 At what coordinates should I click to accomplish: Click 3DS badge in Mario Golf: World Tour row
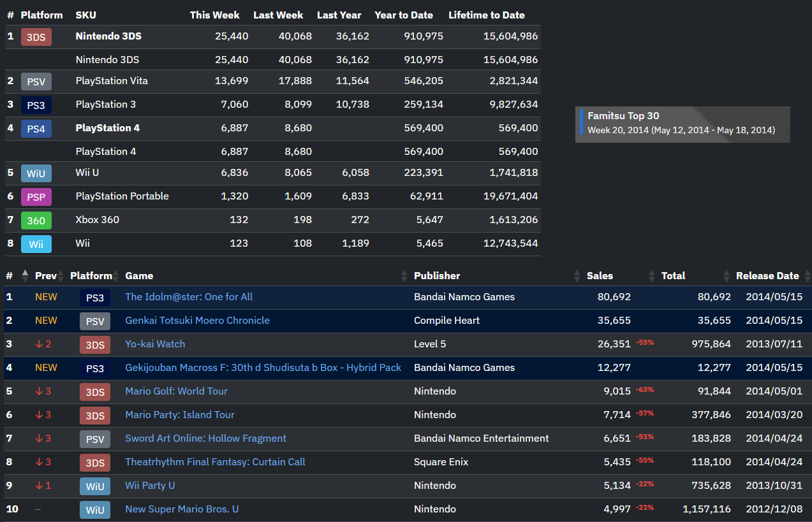[x=95, y=392]
